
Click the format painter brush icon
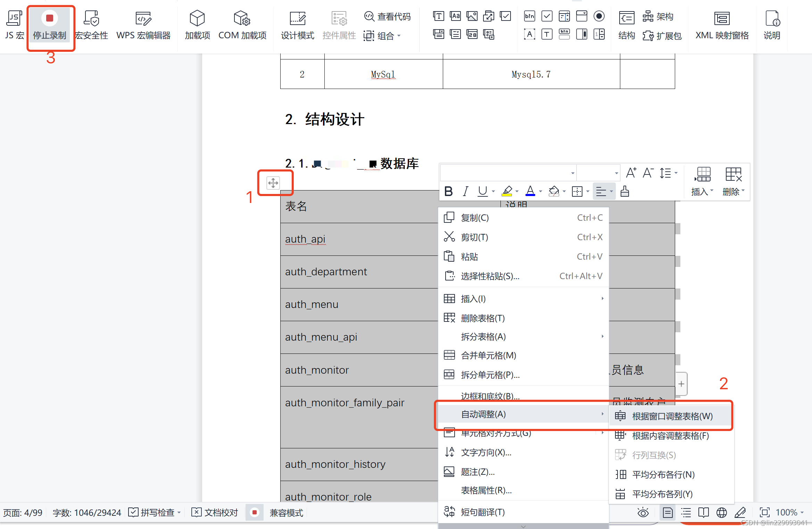(624, 191)
